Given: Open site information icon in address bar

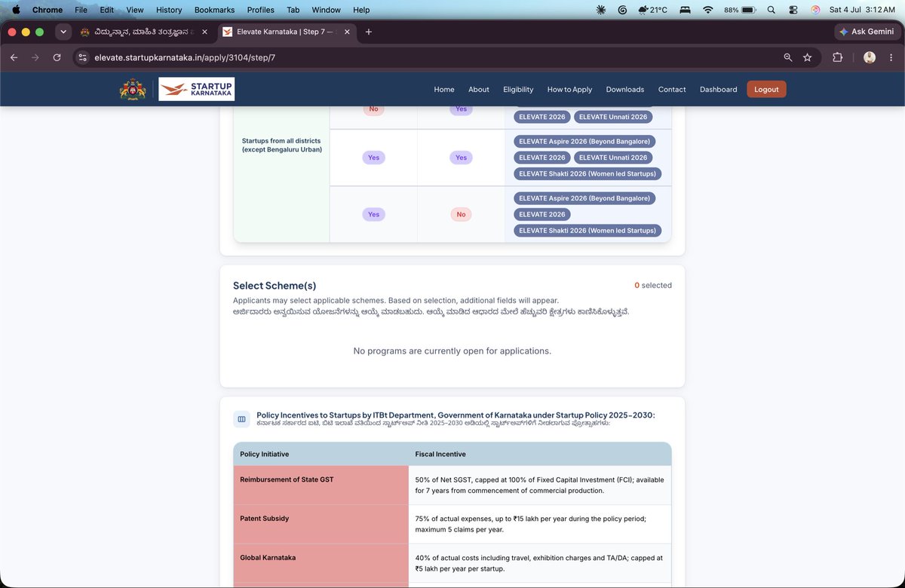Looking at the screenshot, I should (83, 57).
